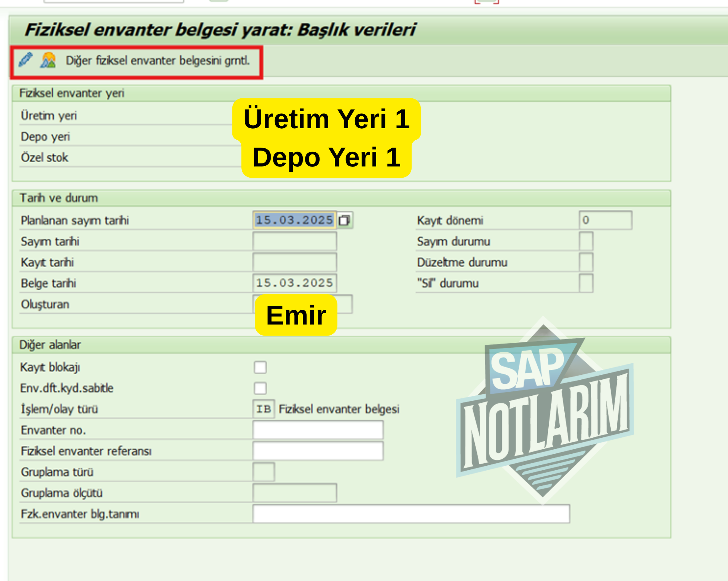This screenshot has width=728, height=581.
Task: Enable the Kayıt blokajı checkbox
Action: [x=260, y=367]
